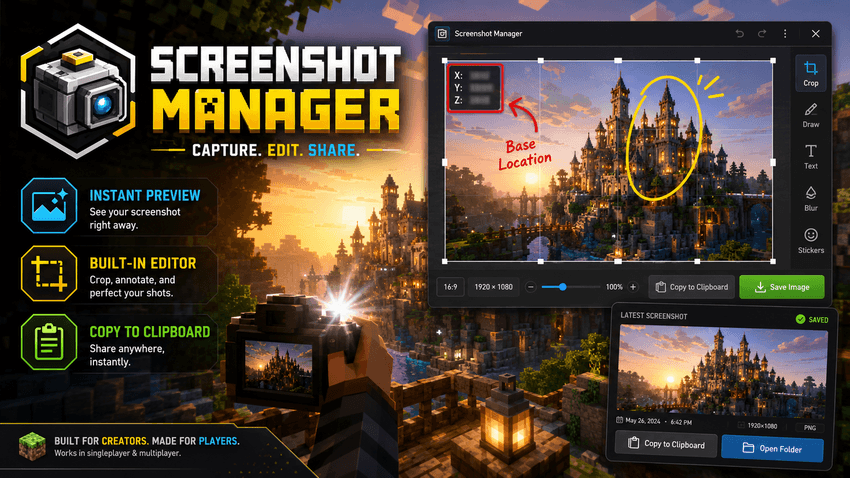Viewport: 850px width, 478px height.
Task: Select the Draw pencil tool
Action: [x=810, y=115]
